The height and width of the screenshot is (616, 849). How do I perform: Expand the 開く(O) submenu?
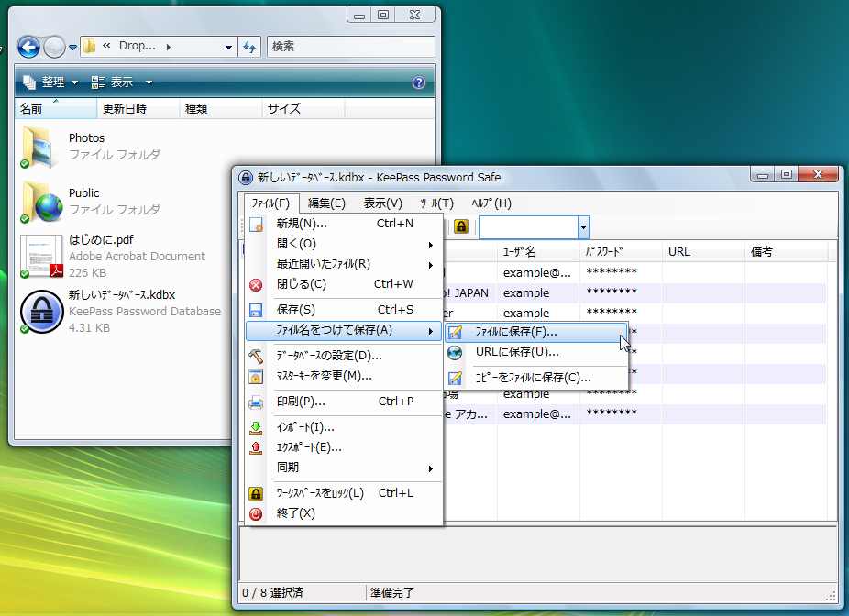point(430,245)
